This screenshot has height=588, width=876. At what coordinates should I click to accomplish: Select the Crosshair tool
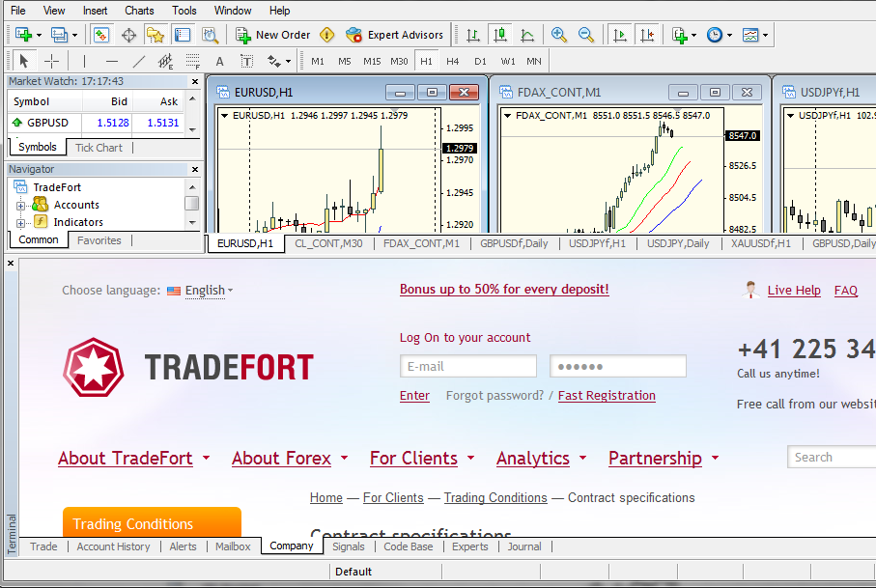click(51, 61)
